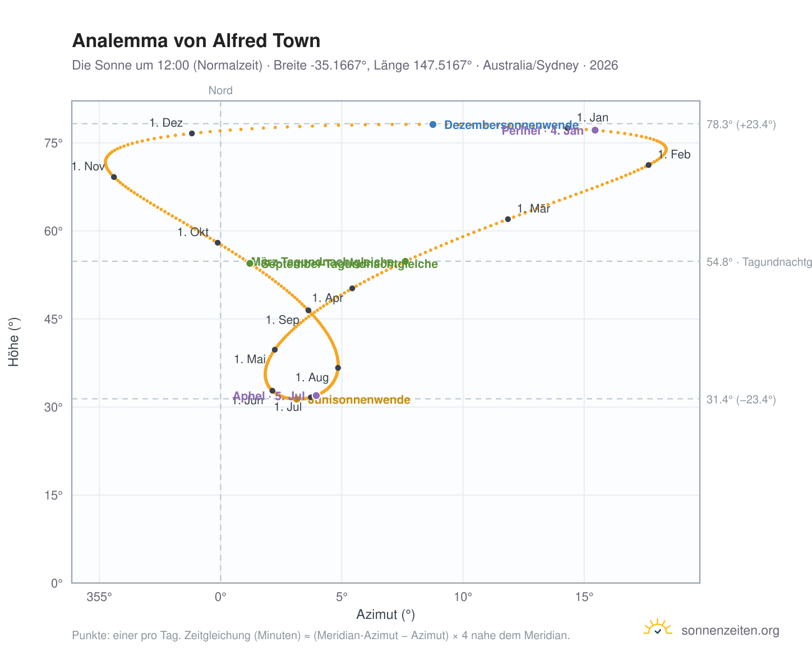Click the sonnenzeiten.org sun logo icon
The height and width of the screenshot is (666, 812).
click(x=657, y=628)
